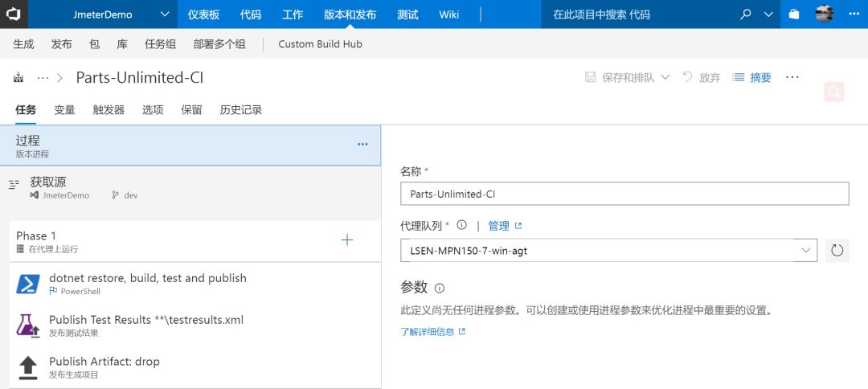The image size is (868, 389).
Task: Select the Tasks tab 任务
Action: point(26,109)
